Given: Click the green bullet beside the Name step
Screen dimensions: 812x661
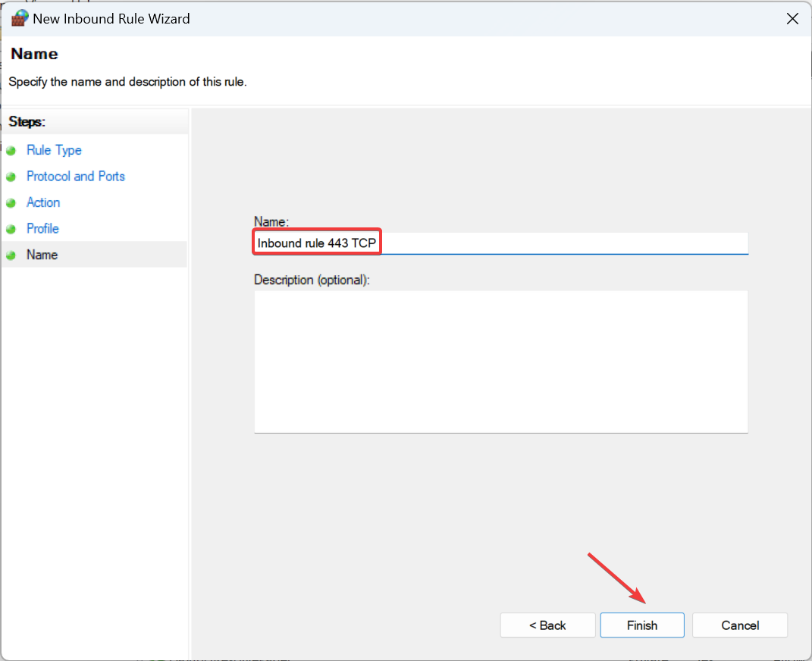Looking at the screenshot, I should pos(11,255).
